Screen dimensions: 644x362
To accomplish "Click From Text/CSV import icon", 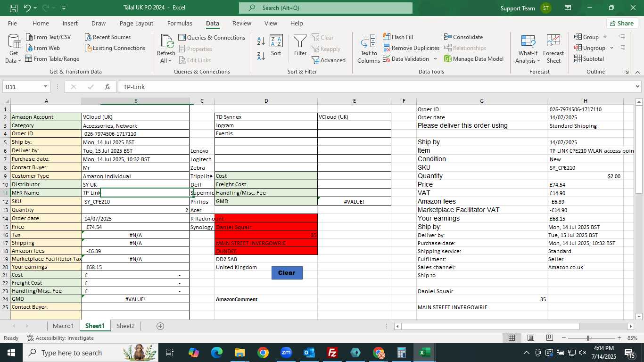I will point(29,37).
